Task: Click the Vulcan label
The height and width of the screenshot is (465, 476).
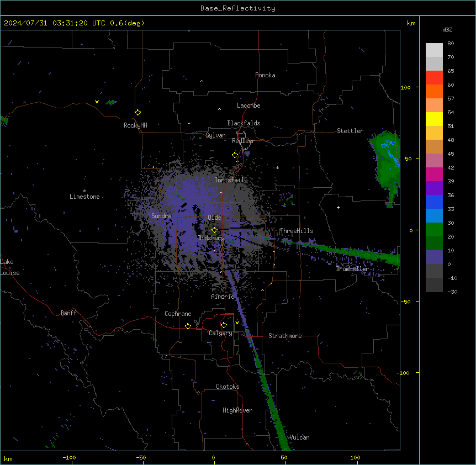Action: point(299,437)
